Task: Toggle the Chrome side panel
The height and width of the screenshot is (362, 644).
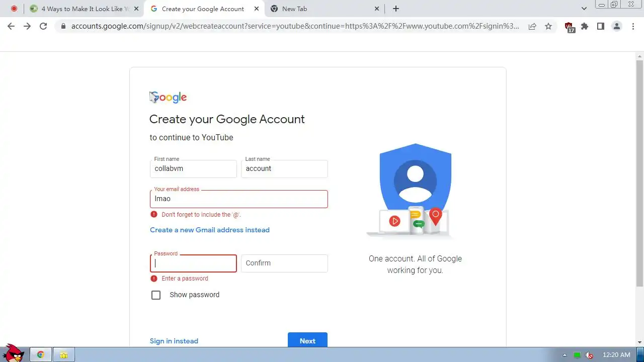Action: (x=601, y=26)
